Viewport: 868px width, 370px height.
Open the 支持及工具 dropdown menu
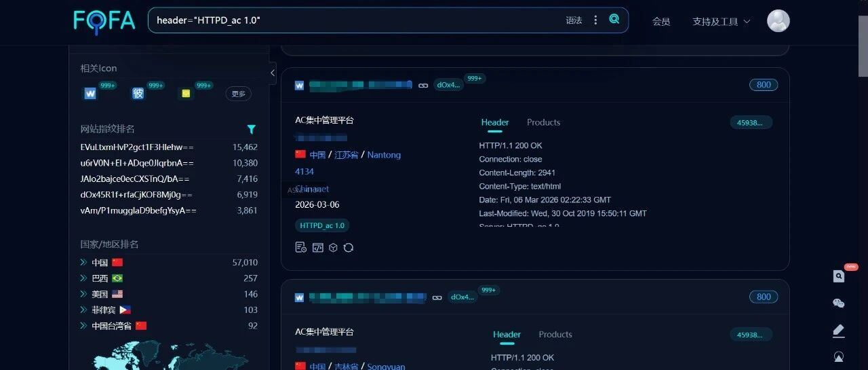point(722,21)
